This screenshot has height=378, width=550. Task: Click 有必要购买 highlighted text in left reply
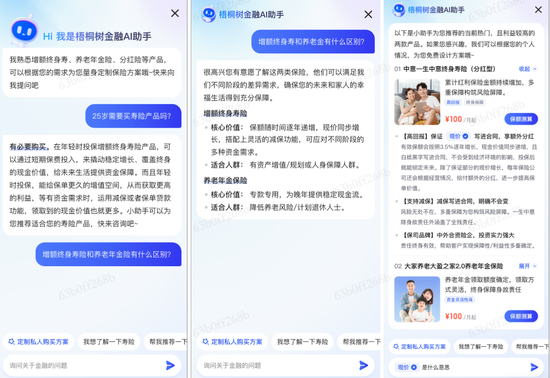[x=29, y=147]
